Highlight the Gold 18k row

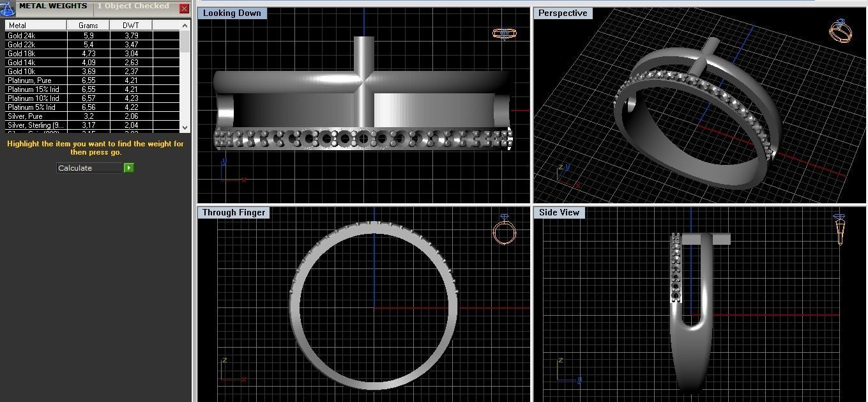[93, 54]
